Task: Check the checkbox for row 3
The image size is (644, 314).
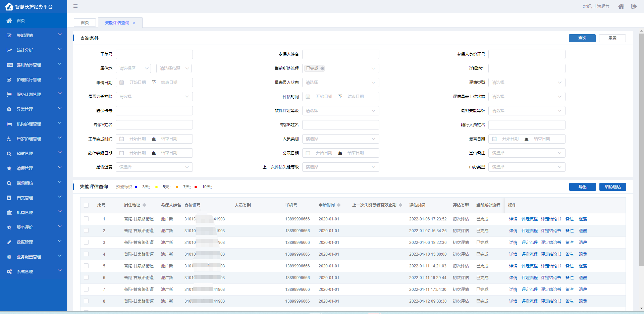Action: (x=86, y=242)
